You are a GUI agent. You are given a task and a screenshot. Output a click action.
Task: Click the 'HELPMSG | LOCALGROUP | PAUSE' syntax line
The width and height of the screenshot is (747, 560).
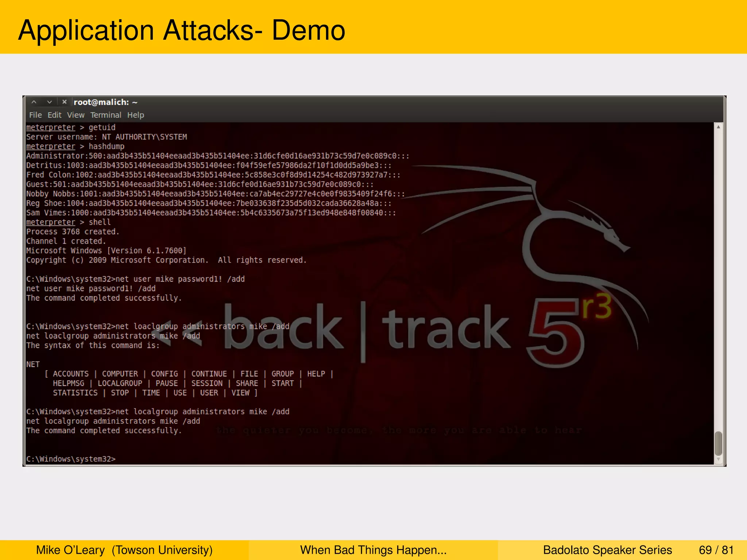(178, 384)
